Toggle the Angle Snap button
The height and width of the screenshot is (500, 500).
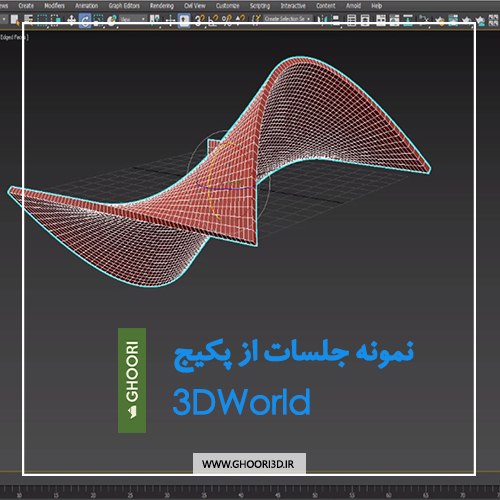click(x=213, y=21)
